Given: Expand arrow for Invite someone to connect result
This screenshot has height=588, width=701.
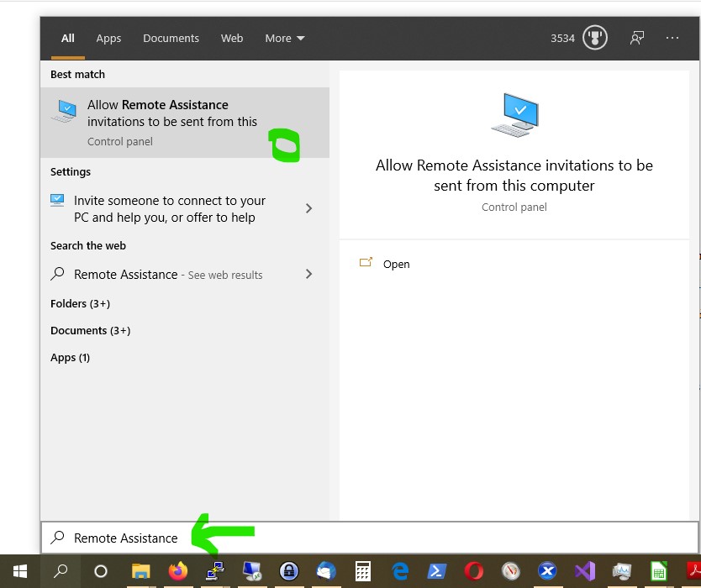Looking at the screenshot, I should click(x=308, y=208).
